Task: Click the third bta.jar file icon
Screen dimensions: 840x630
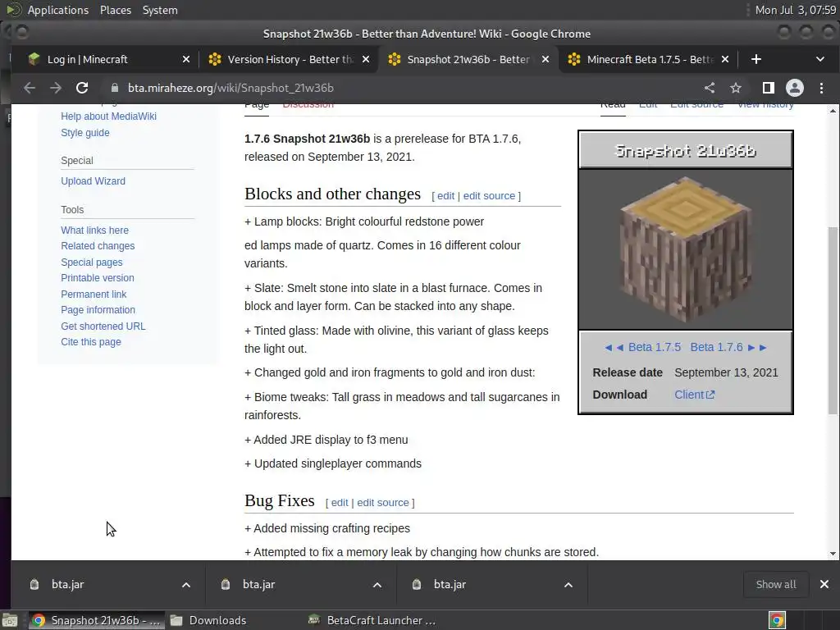Action: [416, 584]
